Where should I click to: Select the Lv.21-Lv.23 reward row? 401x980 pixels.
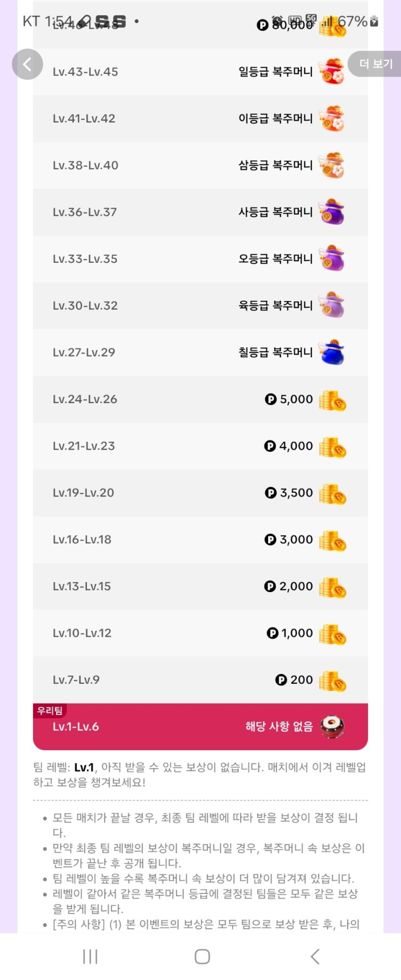tap(200, 446)
